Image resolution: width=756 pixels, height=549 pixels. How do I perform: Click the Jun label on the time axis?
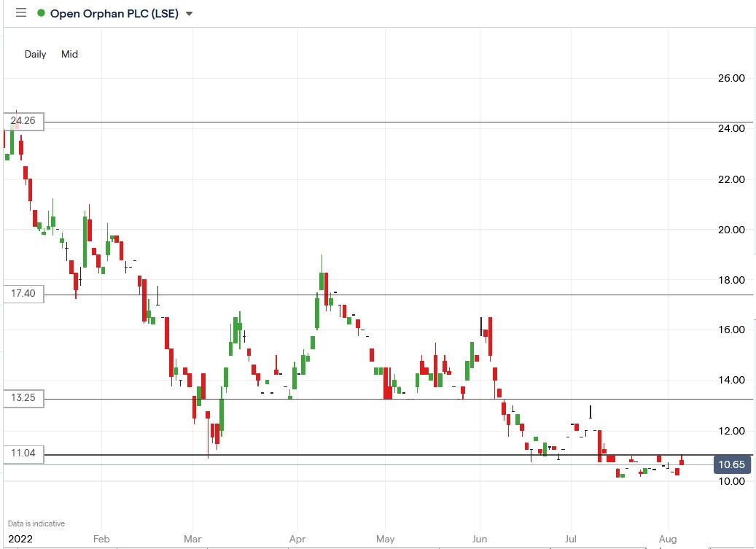pyautogui.click(x=480, y=539)
